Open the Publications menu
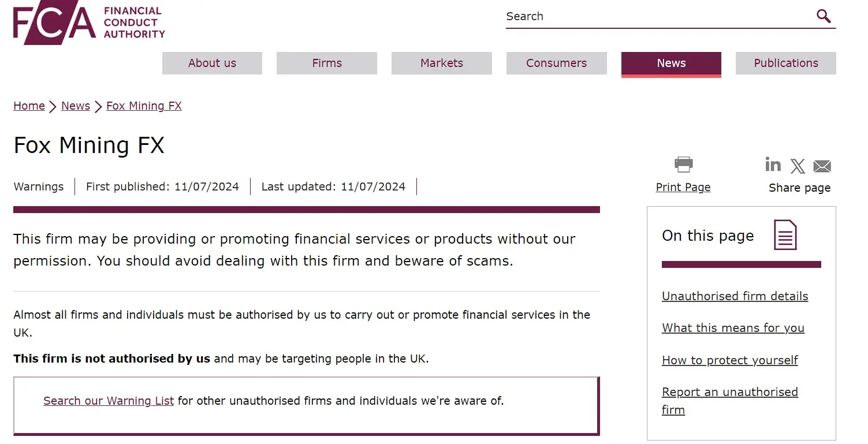 point(785,64)
